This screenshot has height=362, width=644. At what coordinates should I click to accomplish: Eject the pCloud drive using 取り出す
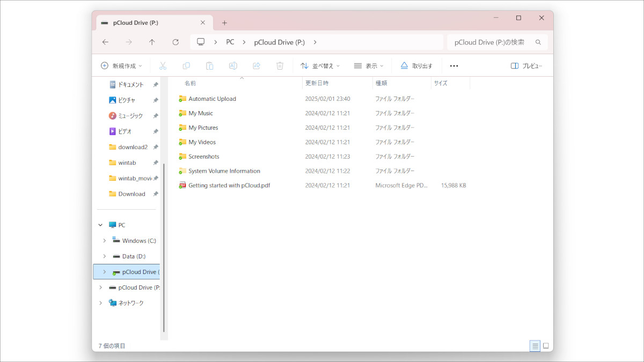click(x=419, y=65)
